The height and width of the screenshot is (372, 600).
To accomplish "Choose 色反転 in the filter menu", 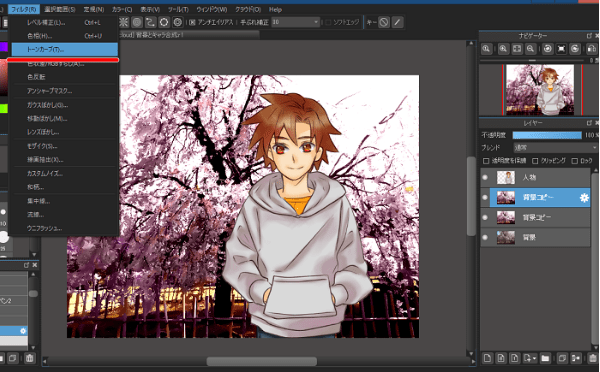I will click(65, 77).
